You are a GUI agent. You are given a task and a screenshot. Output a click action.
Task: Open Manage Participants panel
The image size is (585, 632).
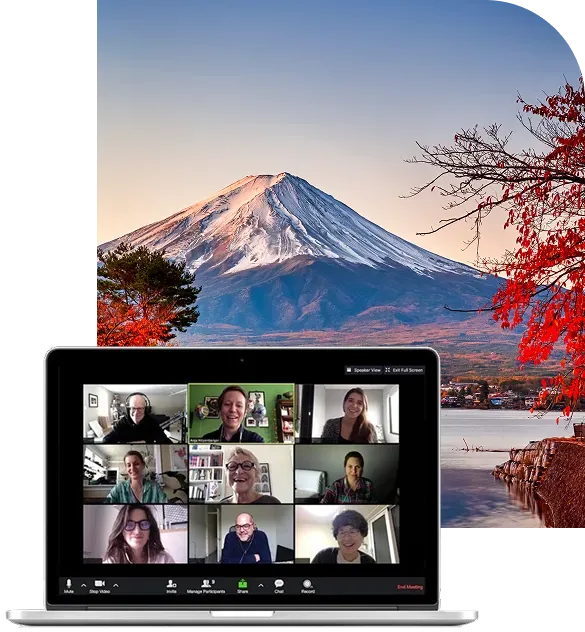coord(206,586)
